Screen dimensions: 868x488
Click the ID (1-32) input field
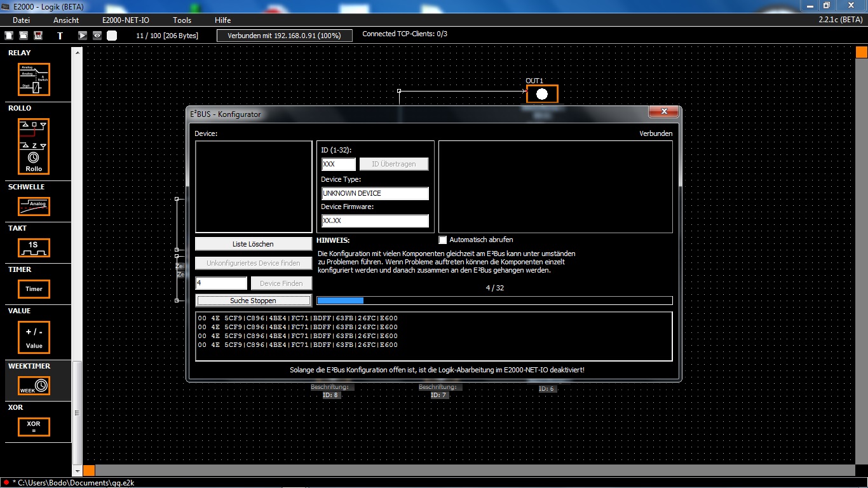tap(338, 165)
